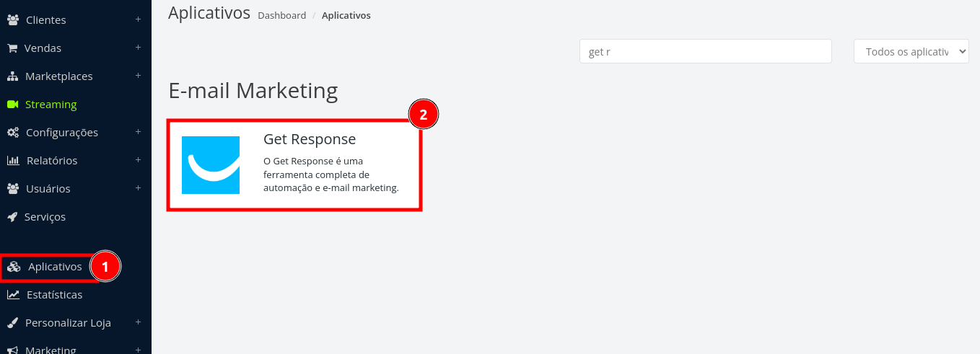Image resolution: width=980 pixels, height=354 pixels.
Task: Expand the Usuários submenu plus sign
Action: (x=138, y=188)
